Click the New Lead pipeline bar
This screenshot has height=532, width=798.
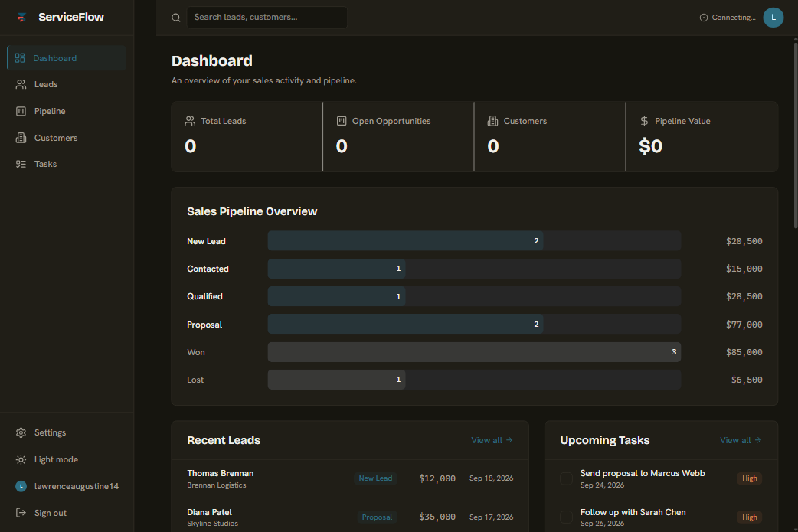click(405, 241)
